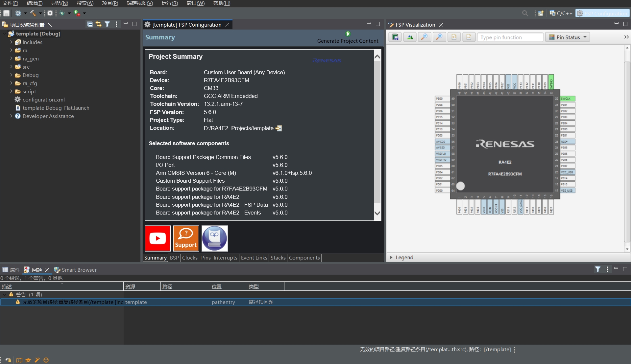
Task: Toggle the explorer filter funnel
Action: click(x=107, y=24)
